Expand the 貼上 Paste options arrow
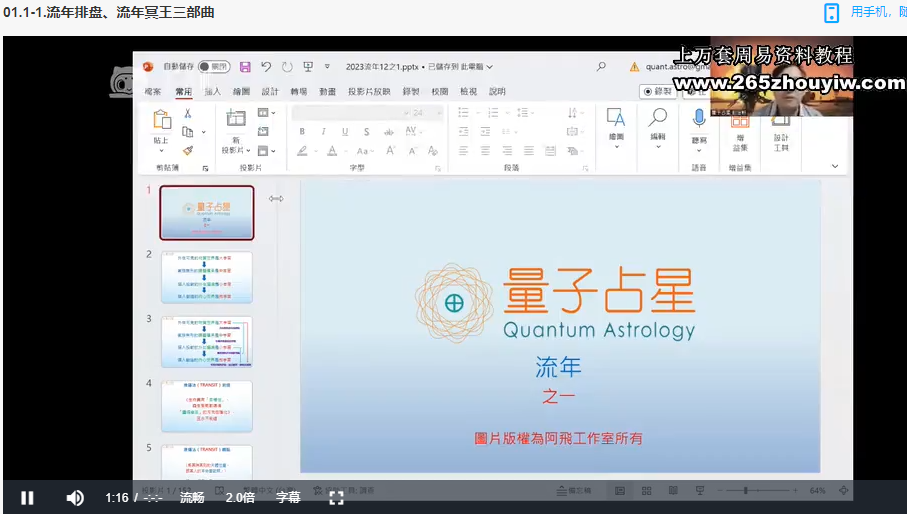Screen dimensions: 907x514 pos(161,150)
